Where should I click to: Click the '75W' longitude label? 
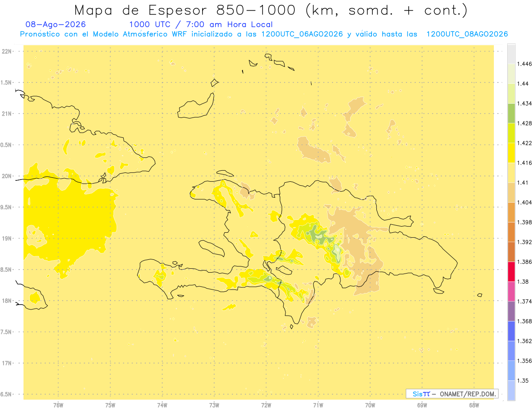tap(110, 405)
